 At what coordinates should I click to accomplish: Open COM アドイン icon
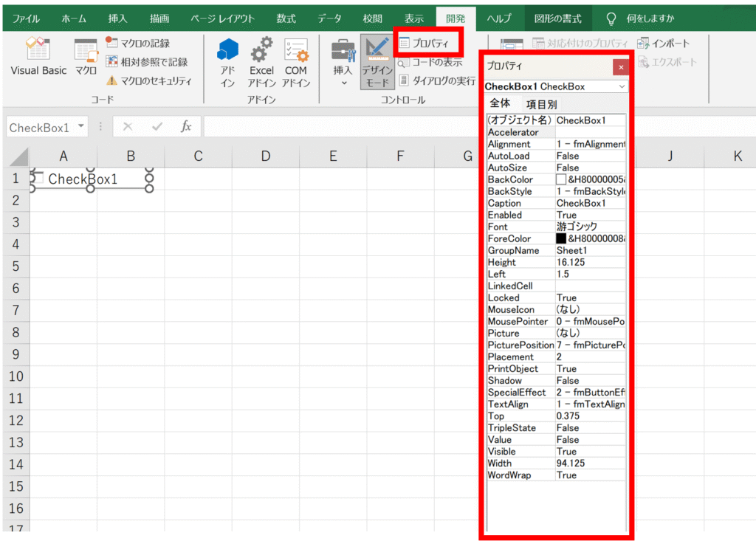click(295, 62)
